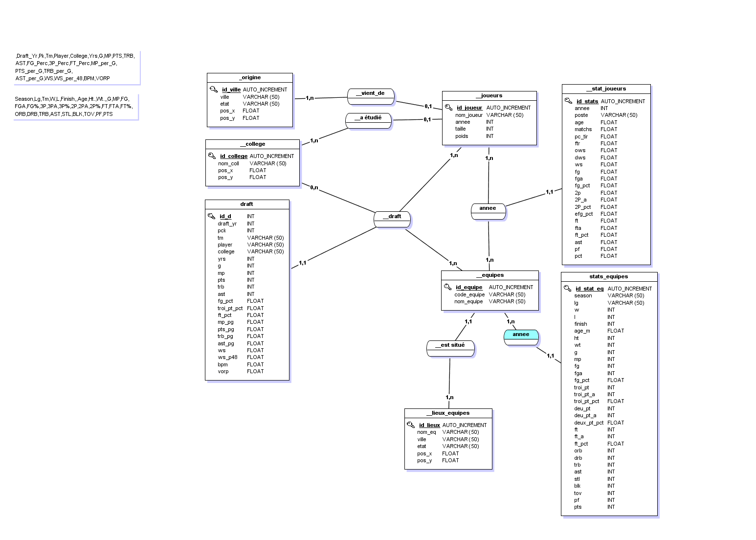Click the taille attribute in __joueurs
756x540 pixels.
pos(461,129)
